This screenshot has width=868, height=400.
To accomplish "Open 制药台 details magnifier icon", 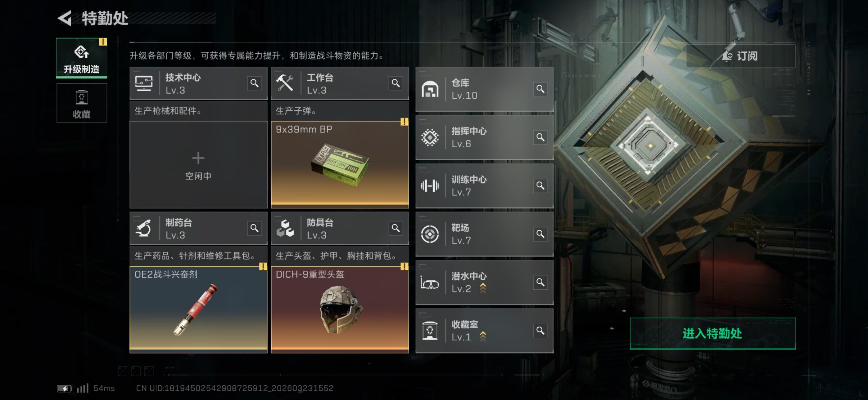I will coord(254,228).
